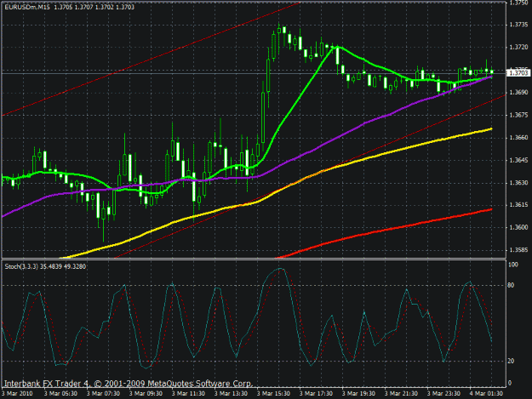Screen dimensions: 532x399
Task: Click the 3 Mar 13:30 time label
Action: 231,394
